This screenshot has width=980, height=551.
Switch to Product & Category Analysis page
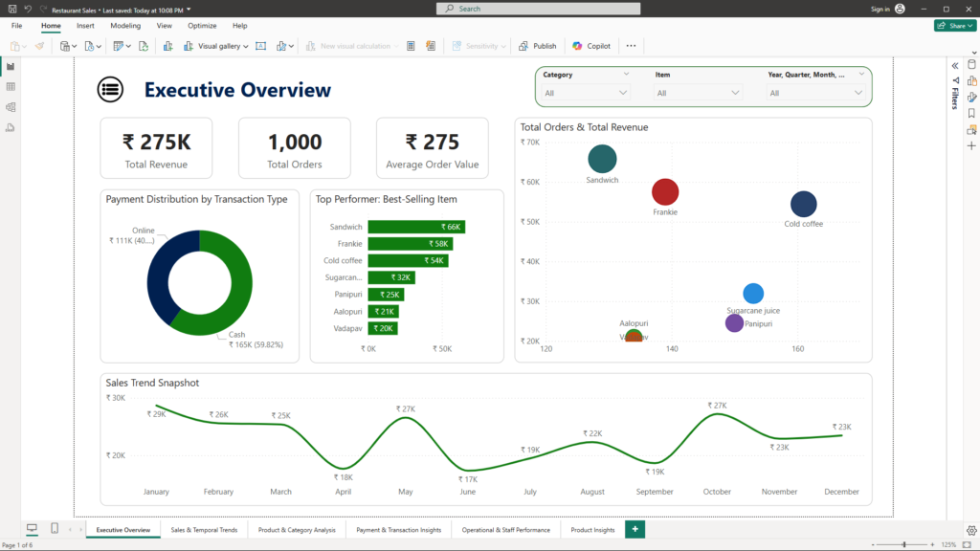pos(297,530)
